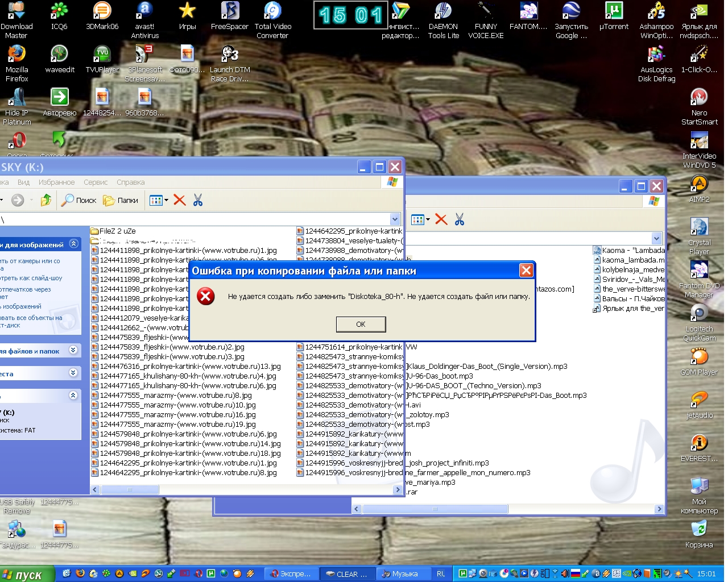Open the Folders (Папки) toolbar button
Viewport: 728px width, 582px height.
[x=121, y=200]
